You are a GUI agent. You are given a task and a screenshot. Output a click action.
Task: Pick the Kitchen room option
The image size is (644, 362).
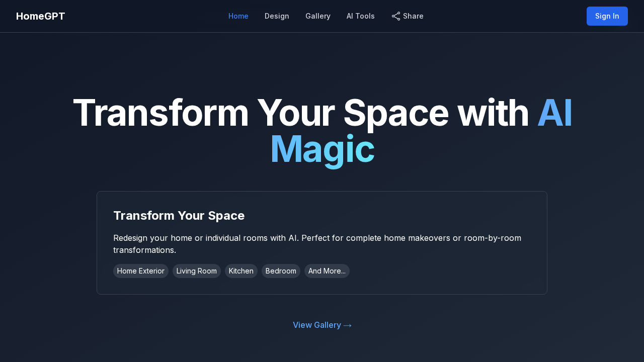tap(241, 271)
